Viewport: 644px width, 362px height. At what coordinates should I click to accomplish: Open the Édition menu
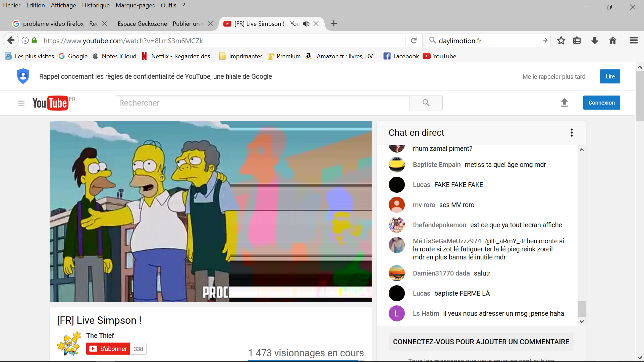[36, 5]
